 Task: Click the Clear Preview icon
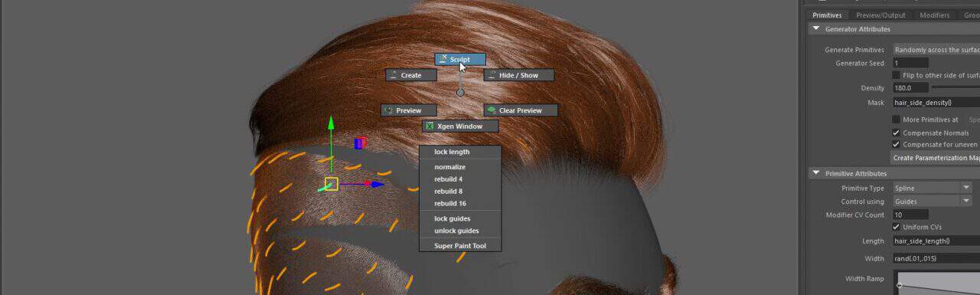point(492,110)
